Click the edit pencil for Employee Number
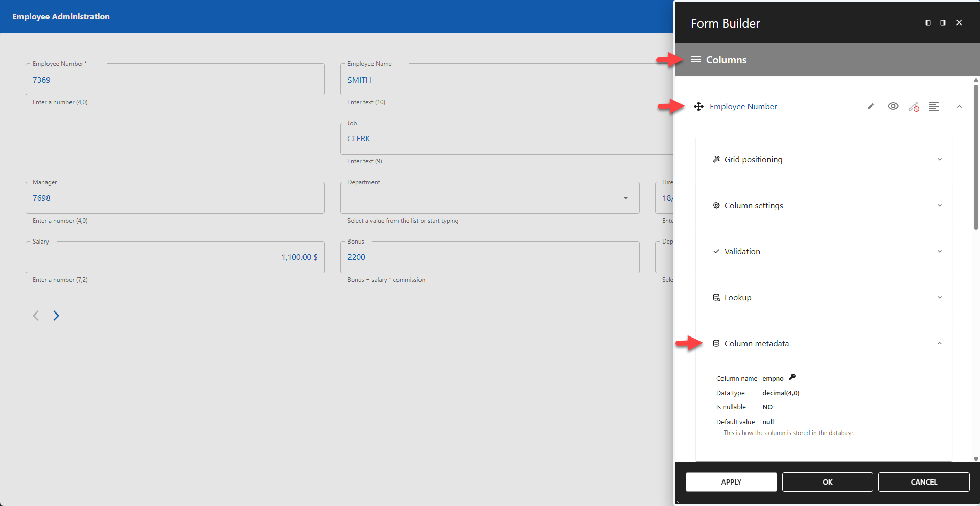 871,106
